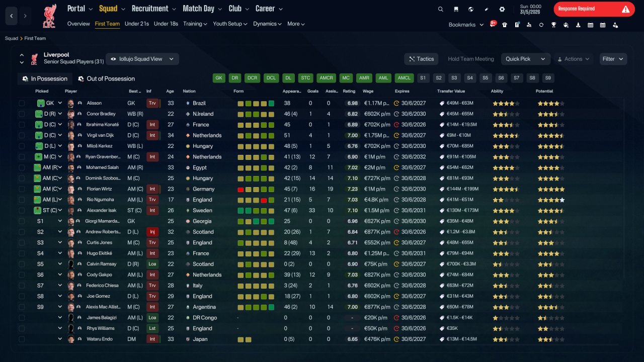Open the lollujo Squad View dropdown
Screen dimensions: 644x362
(x=142, y=59)
